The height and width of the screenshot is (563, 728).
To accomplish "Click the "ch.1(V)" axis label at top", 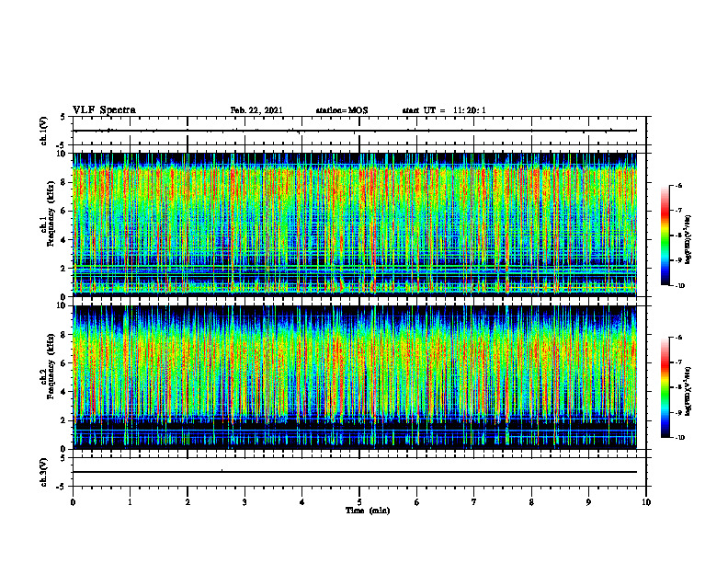I will [x=44, y=131].
